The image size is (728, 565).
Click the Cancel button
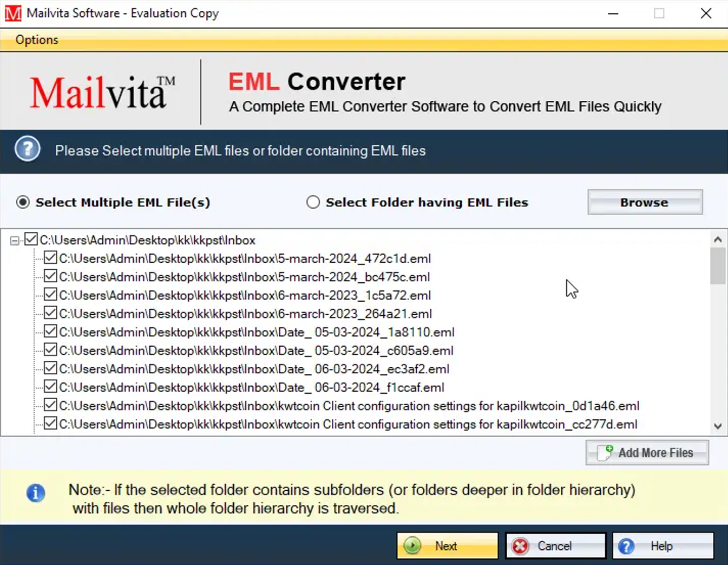[x=555, y=545]
